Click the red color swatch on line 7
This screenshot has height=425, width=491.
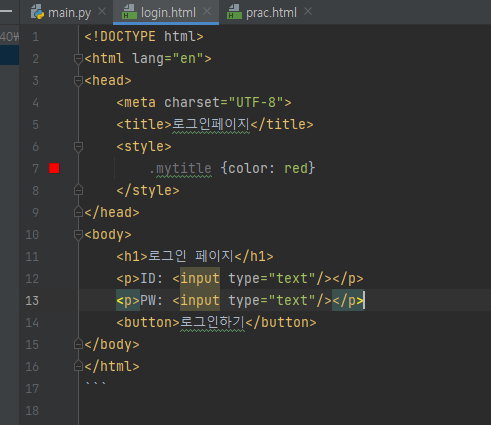54,168
